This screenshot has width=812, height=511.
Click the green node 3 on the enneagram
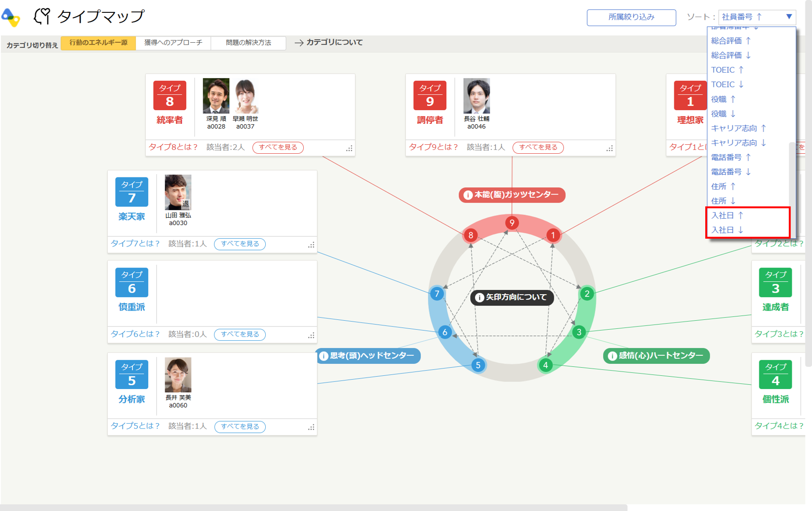pyautogui.click(x=579, y=332)
